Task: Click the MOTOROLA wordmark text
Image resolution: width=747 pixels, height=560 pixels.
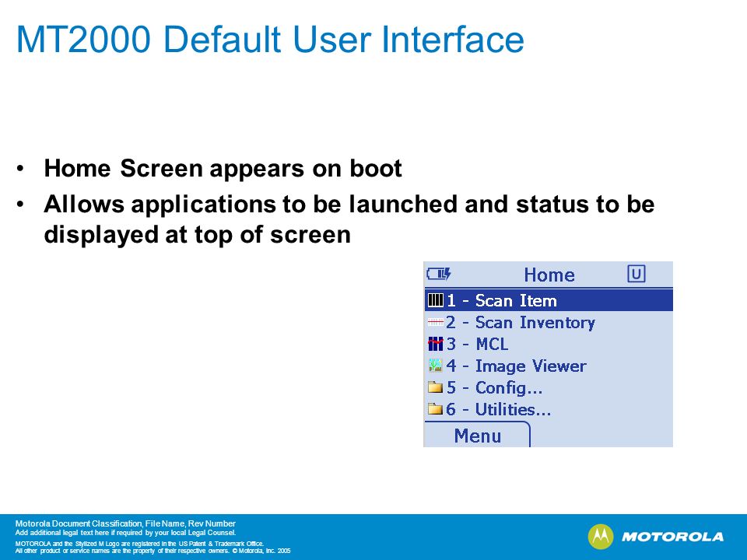Action: point(672,537)
